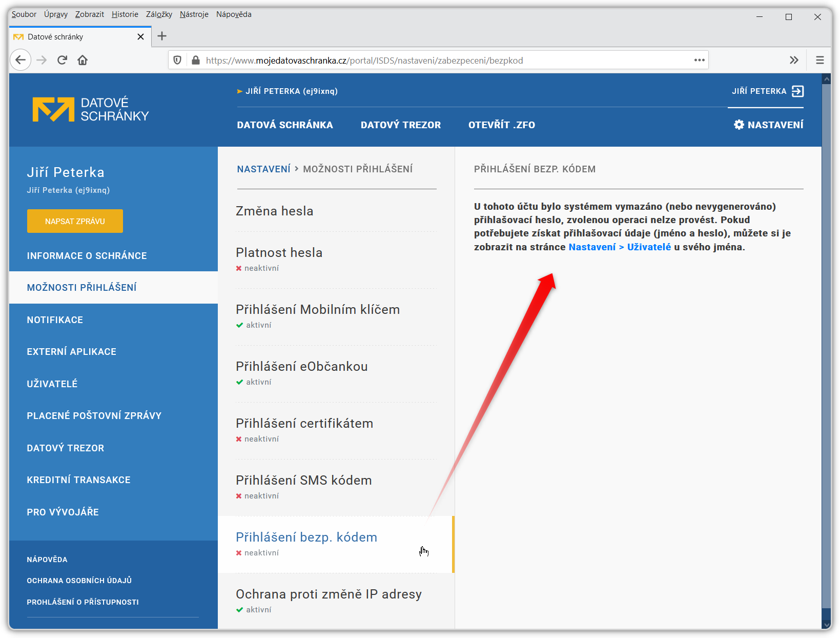Open a new browser tab

pos(162,36)
